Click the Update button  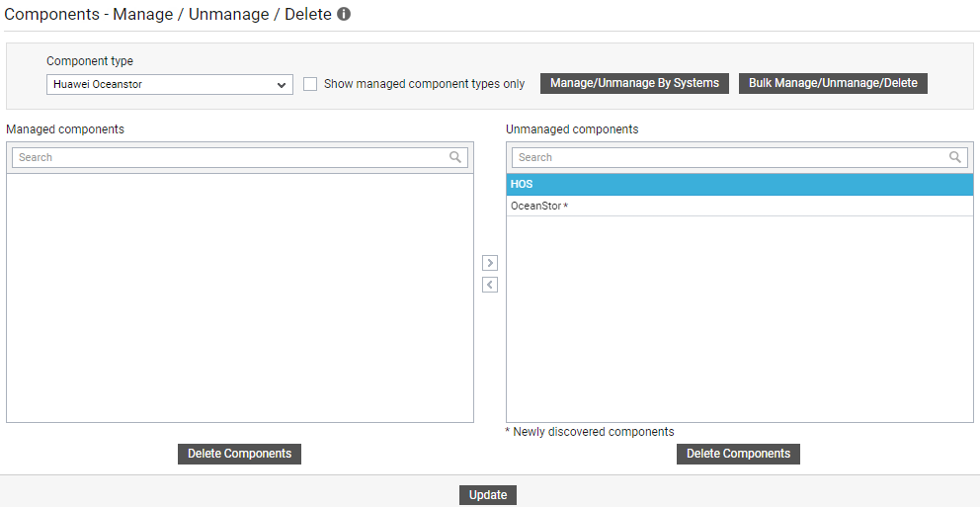click(x=487, y=495)
